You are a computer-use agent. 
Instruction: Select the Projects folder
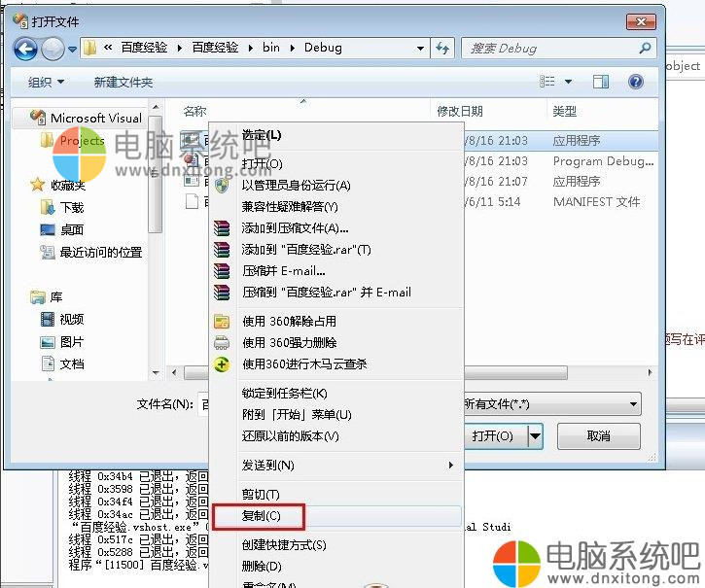click(x=72, y=141)
